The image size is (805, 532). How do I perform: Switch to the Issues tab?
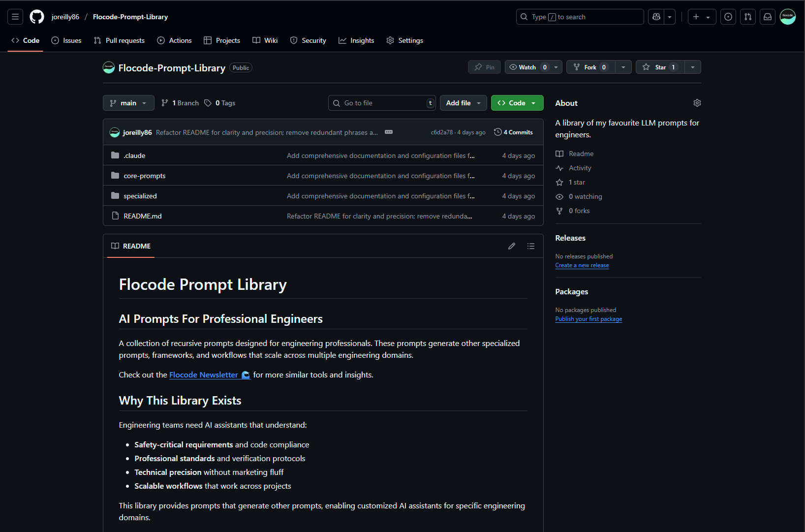(x=66, y=40)
